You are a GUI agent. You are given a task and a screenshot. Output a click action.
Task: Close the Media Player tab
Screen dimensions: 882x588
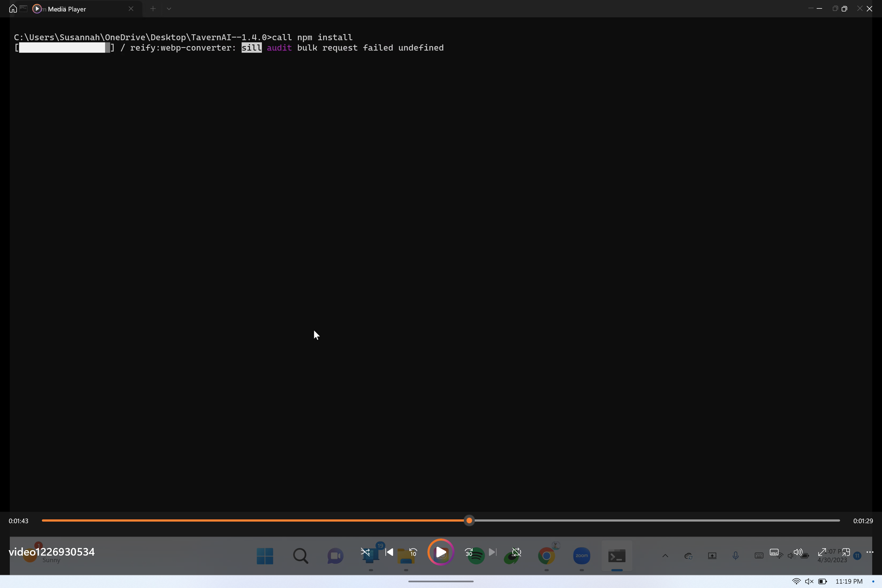click(x=131, y=9)
